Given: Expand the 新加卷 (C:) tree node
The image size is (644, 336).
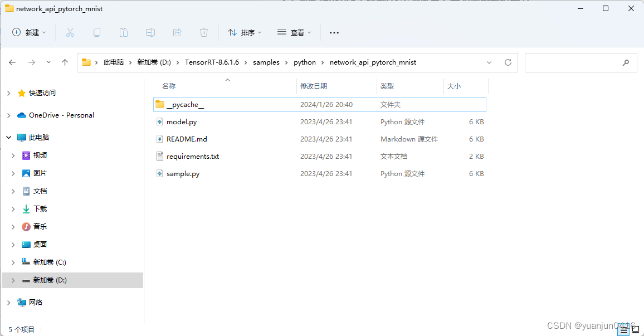Looking at the screenshot, I should (13, 262).
